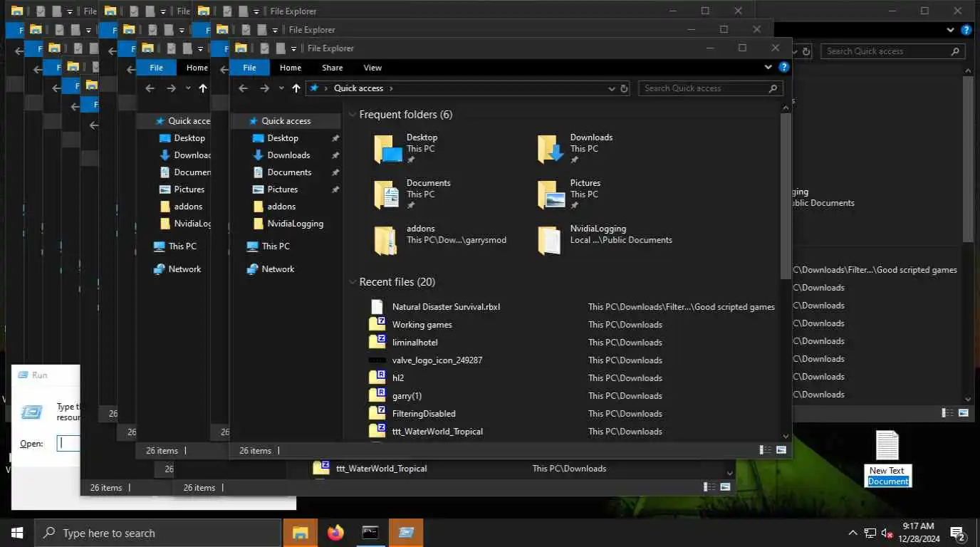This screenshot has height=547, width=980.
Task: Click the File Explorer taskbar icon
Action: [301, 533]
